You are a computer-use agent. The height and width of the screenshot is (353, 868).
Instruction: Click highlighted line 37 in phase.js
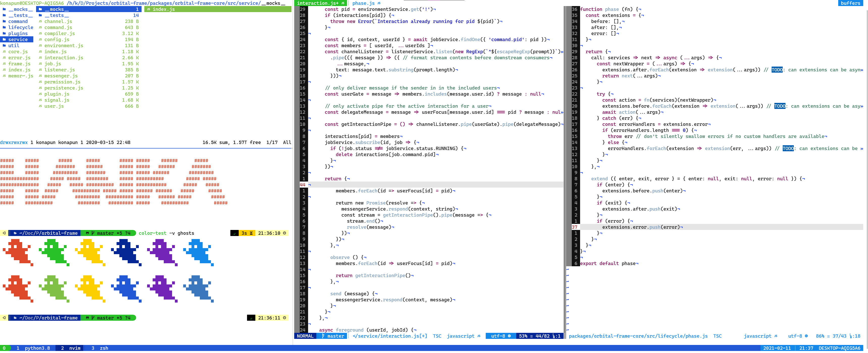640,227
